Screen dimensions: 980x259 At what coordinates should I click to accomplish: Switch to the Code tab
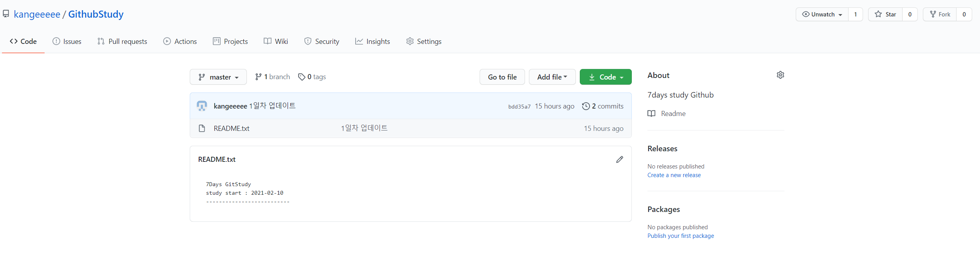[23, 41]
